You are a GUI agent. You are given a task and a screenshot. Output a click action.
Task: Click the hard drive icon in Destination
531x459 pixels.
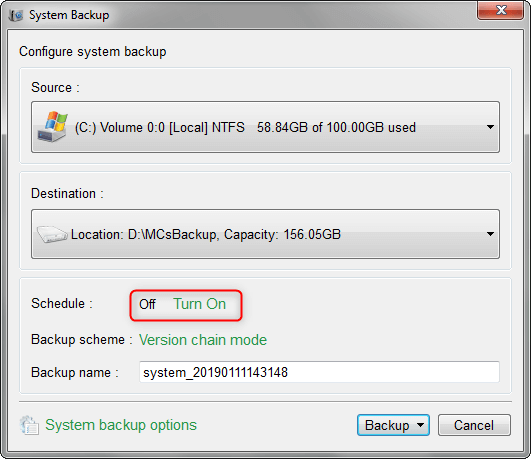52,234
